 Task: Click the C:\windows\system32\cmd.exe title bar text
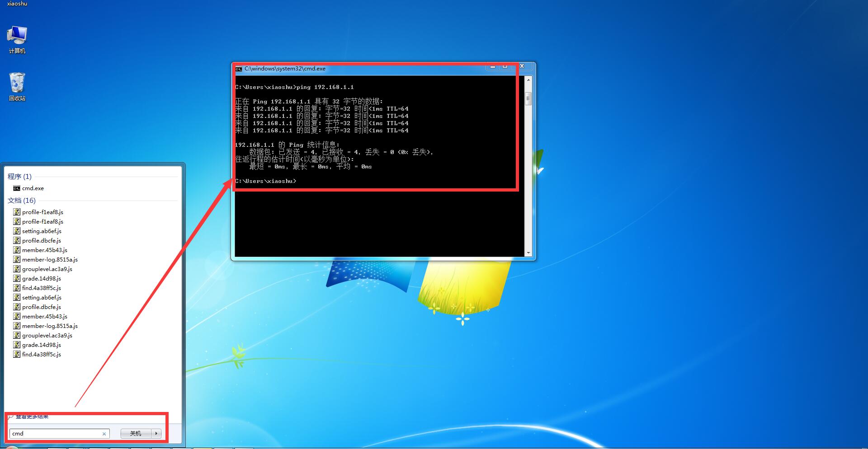pyautogui.click(x=285, y=69)
